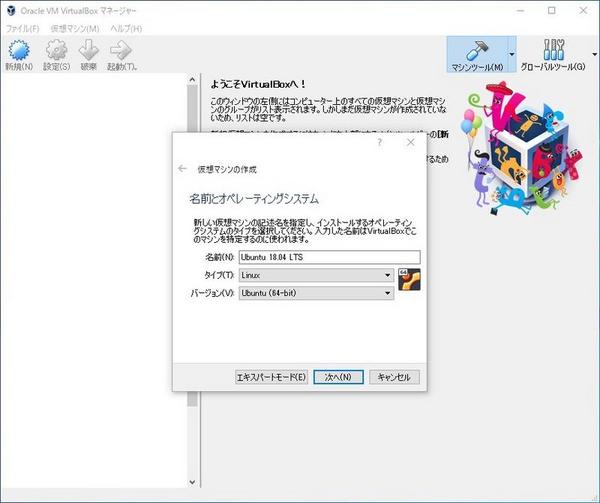Click the VirtualBox app icon in the title bar
This screenshot has width=600, height=503.
click(x=11, y=10)
